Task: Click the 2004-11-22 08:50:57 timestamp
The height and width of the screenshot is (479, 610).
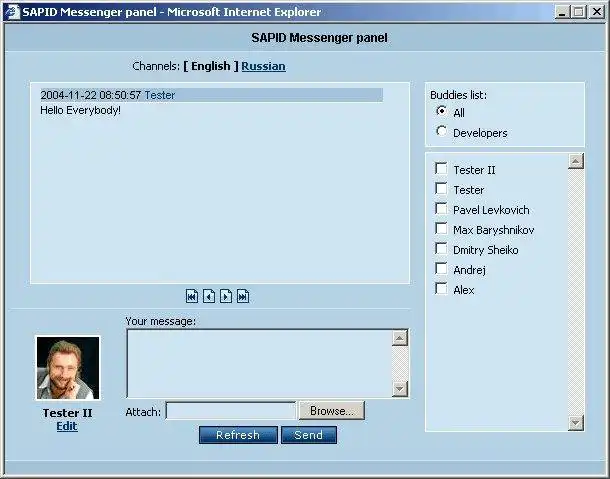Action: click(91, 95)
